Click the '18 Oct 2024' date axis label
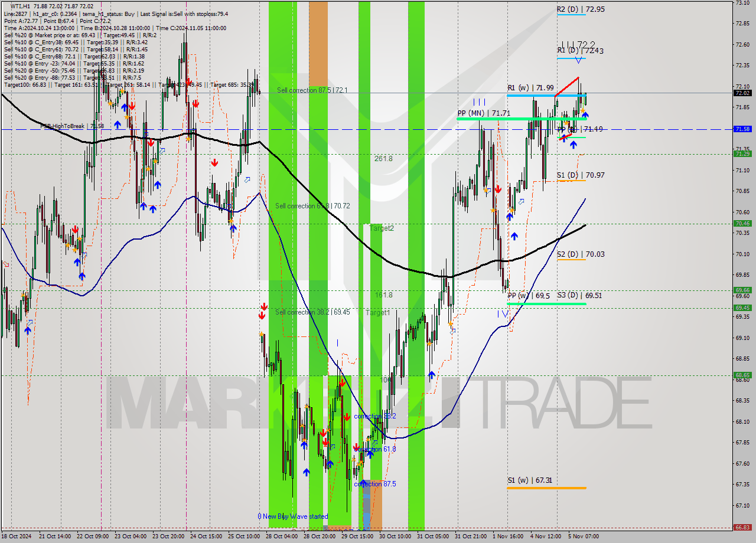This screenshot has height=543, width=756. pos(17,537)
